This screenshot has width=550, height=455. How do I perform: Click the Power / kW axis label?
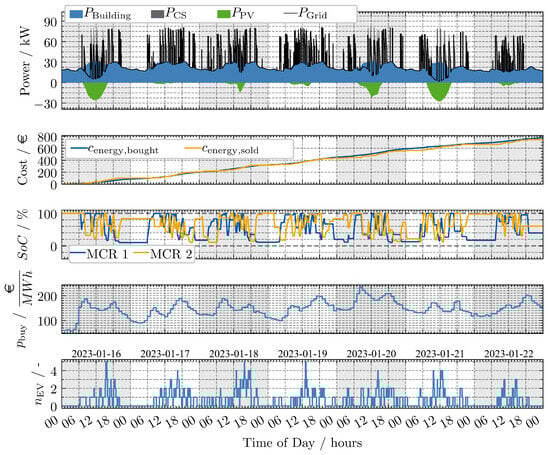pos(25,61)
